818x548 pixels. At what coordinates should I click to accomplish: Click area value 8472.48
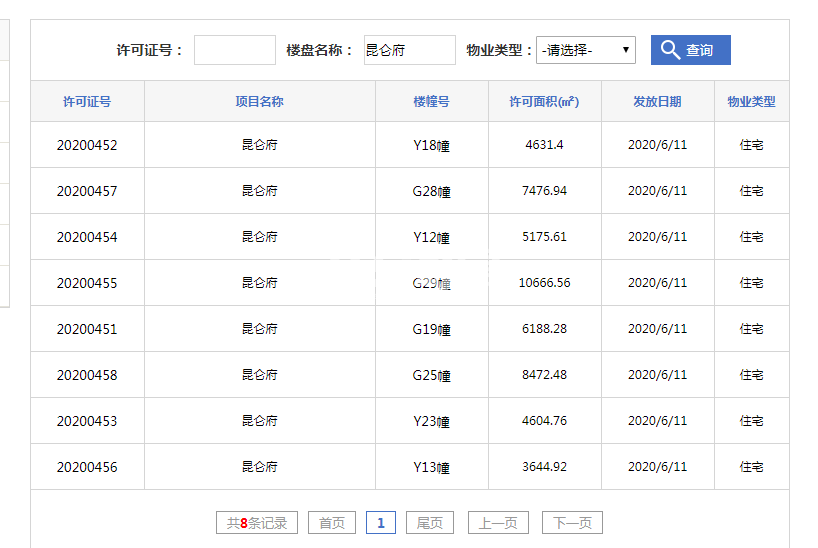(x=544, y=374)
